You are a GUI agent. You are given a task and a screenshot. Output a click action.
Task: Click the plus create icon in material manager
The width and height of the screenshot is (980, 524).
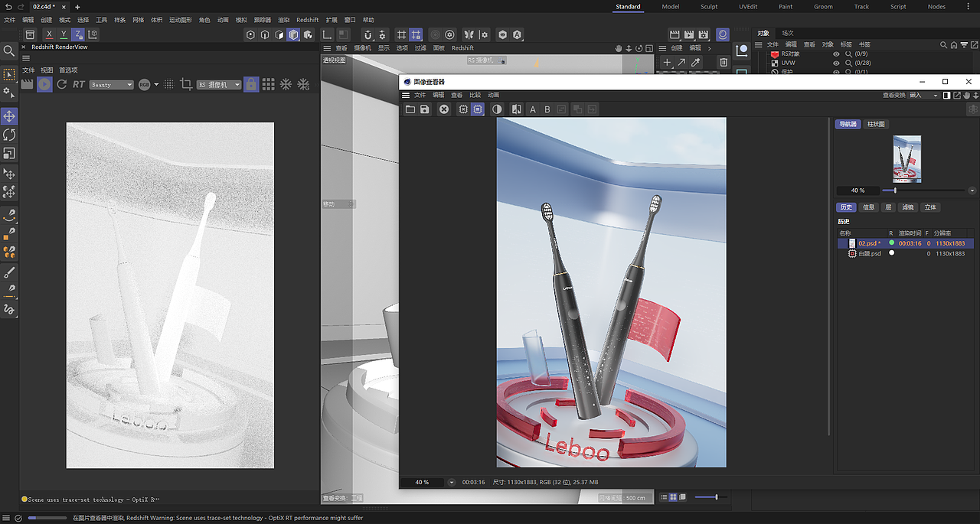[667, 62]
